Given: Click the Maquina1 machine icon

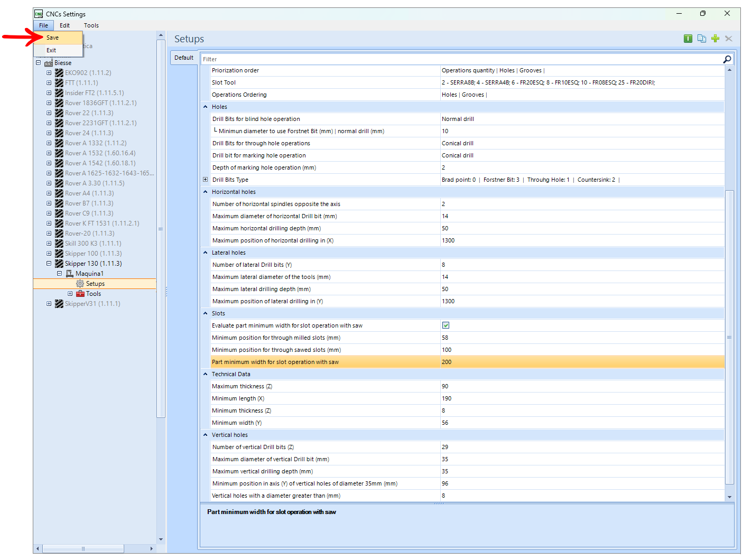Looking at the screenshot, I should [x=69, y=274].
